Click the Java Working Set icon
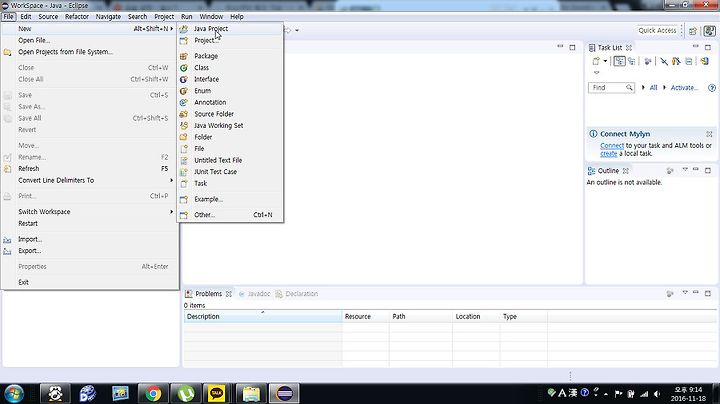The width and height of the screenshot is (720, 404). point(184,125)
